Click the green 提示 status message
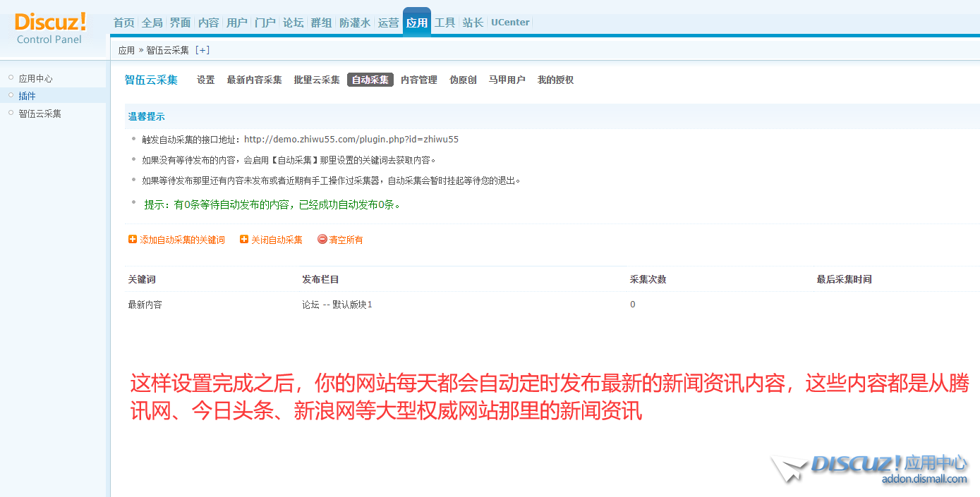 [x=272, y=204]
